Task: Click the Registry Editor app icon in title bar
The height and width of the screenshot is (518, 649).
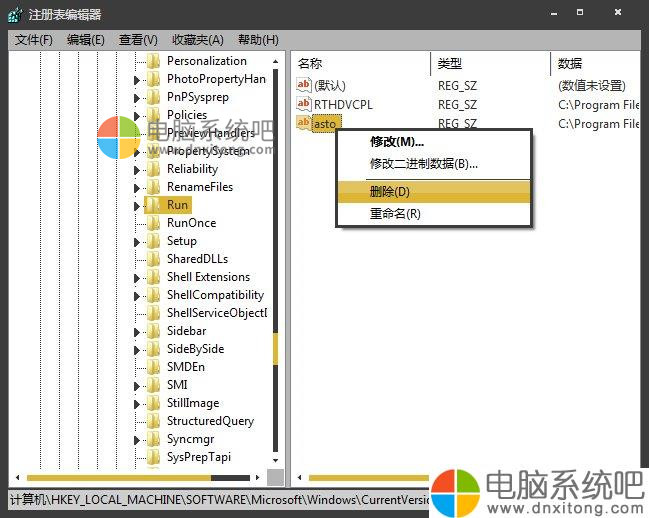Action: pyautogui.click(x=15, y=14)
